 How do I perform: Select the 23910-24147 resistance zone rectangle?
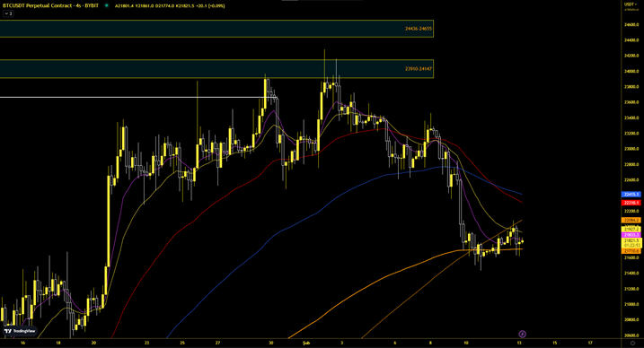(x=216, y=69)
